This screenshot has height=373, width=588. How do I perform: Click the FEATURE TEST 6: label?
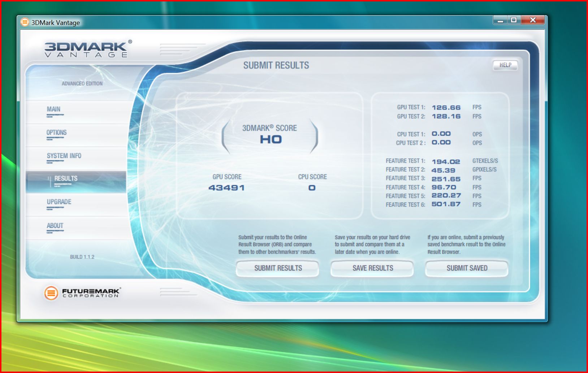[x=405, y=205]
